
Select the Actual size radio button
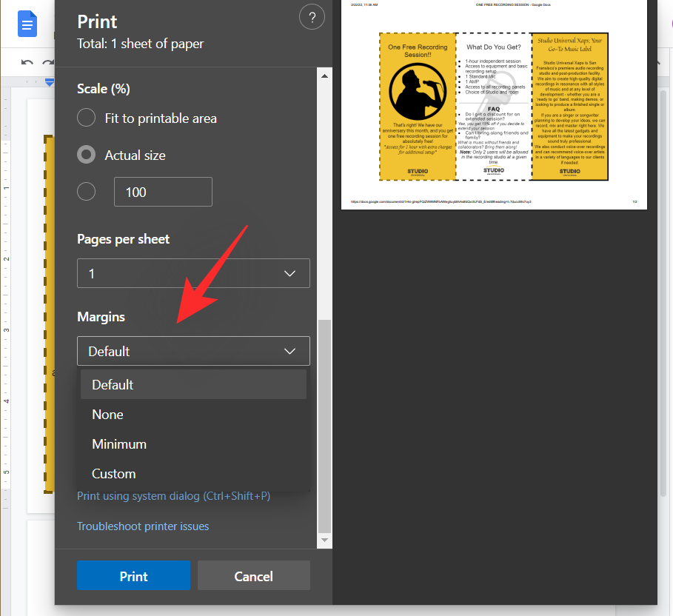(87, 155)
